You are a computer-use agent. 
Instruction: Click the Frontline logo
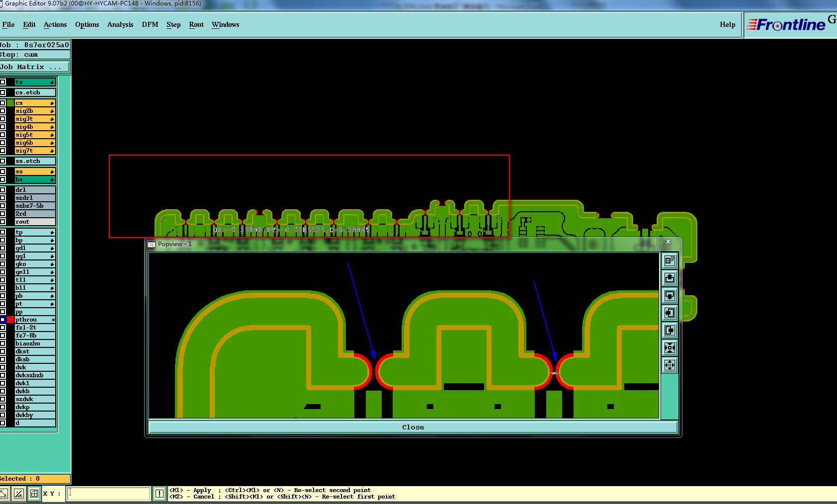tap(786, 24)
